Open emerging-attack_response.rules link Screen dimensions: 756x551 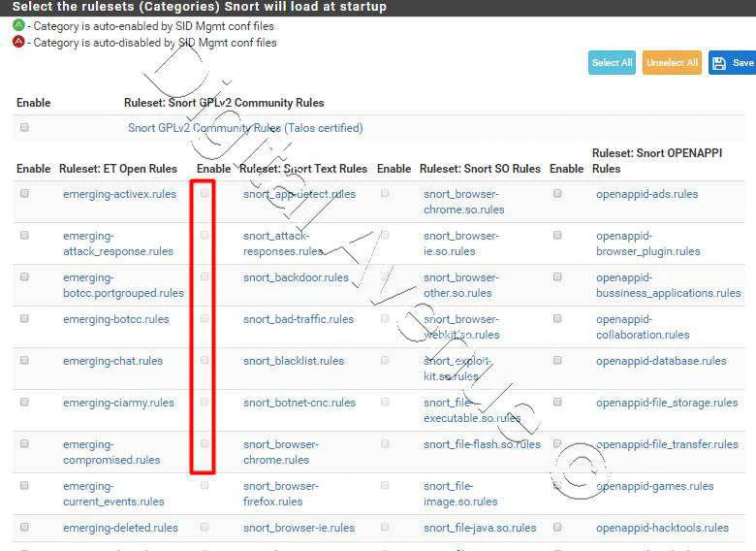tap(118, 243)
